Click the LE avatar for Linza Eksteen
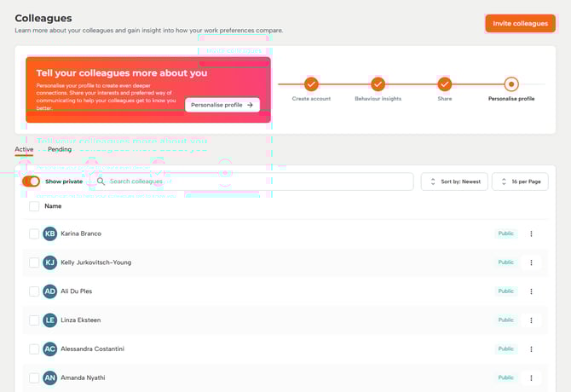 (x=50, y=320)
